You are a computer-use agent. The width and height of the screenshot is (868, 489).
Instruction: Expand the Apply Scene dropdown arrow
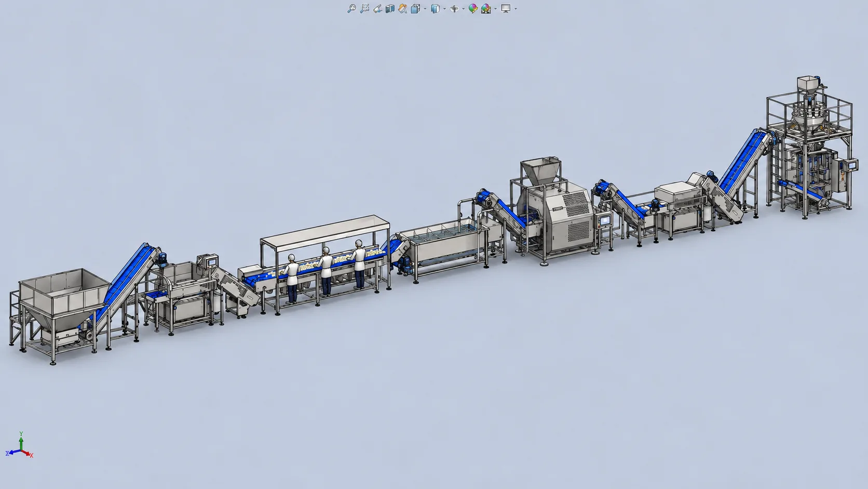pyautogui.click(x=495, y=9)
